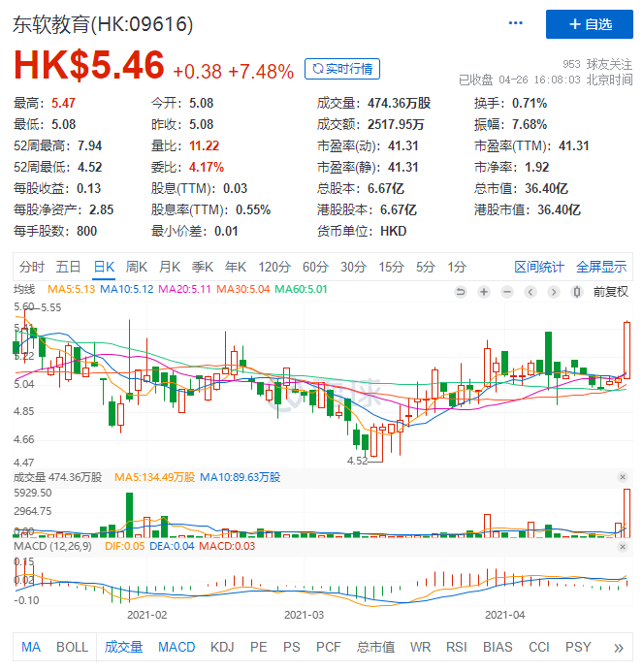Toggle the 成交量 indicator at bottom
Screen dimensions: 643x672
[x=123, y=647]
